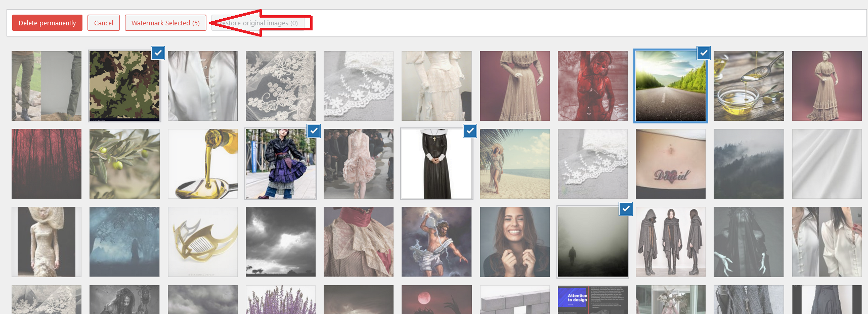Viewport: 868px width, 314px height.
Task: Select the foggy dark mountain forest image
Action: point(749,164)
